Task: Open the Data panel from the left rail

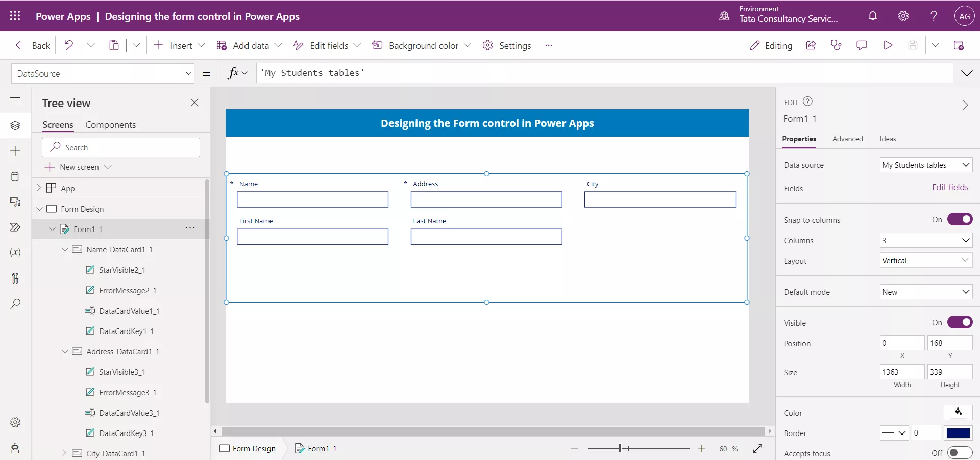Action: 15,176
